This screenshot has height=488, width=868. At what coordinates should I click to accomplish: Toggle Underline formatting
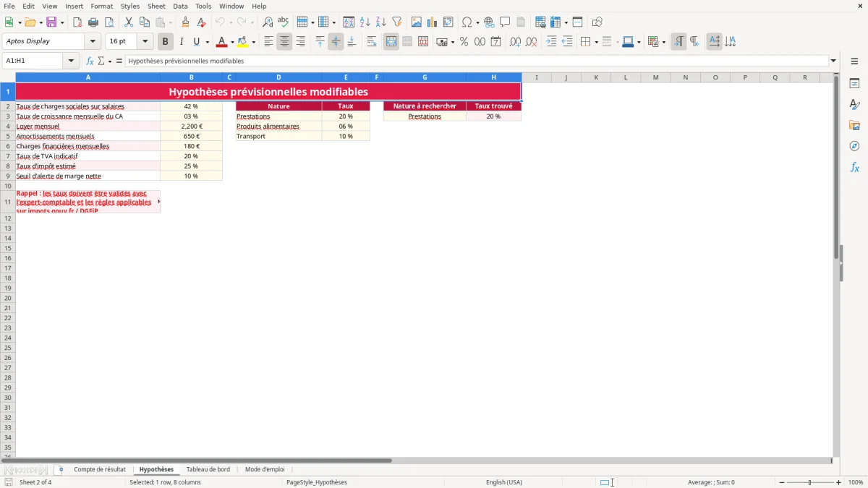point(196,41)
